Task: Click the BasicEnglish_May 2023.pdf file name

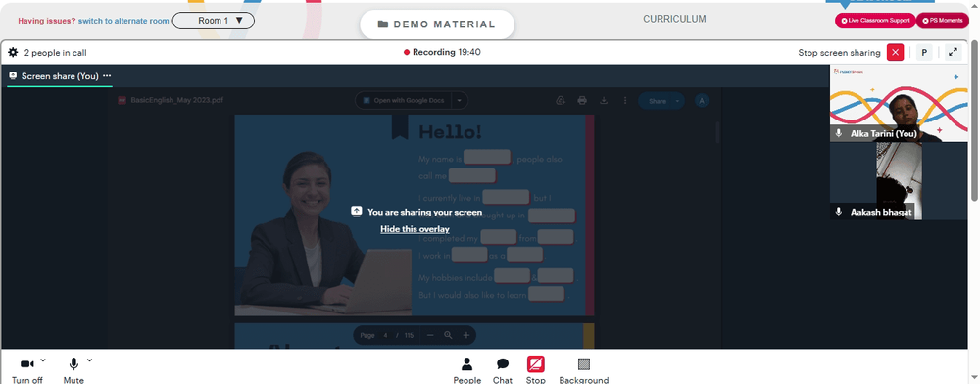Action: [176, 100]
